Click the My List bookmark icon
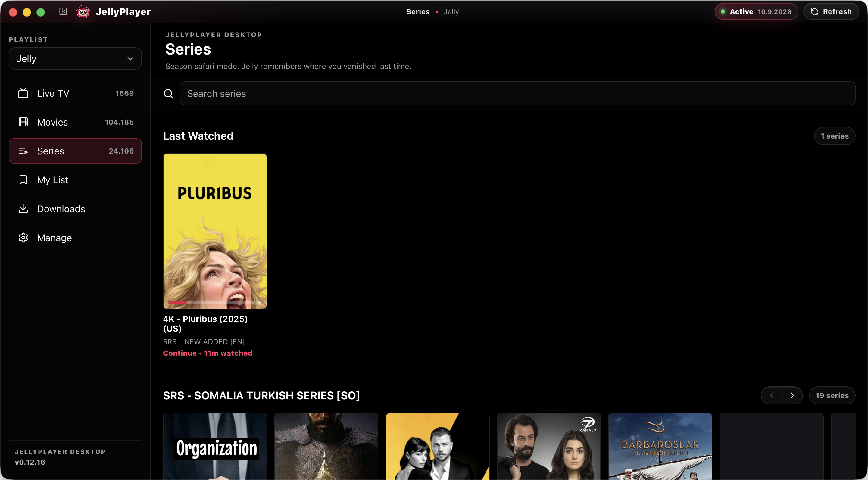Image resolution: width=868 pixels, height=480 pixels. pos(23,180)
